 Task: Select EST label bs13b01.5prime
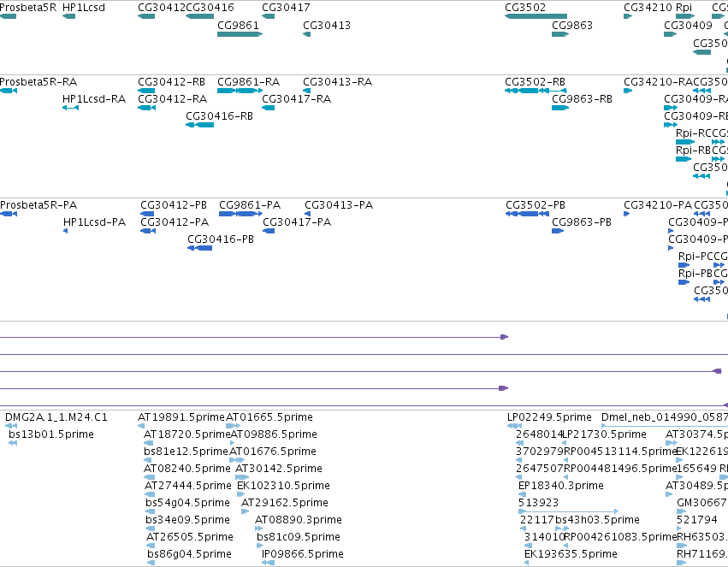(51, 434)
